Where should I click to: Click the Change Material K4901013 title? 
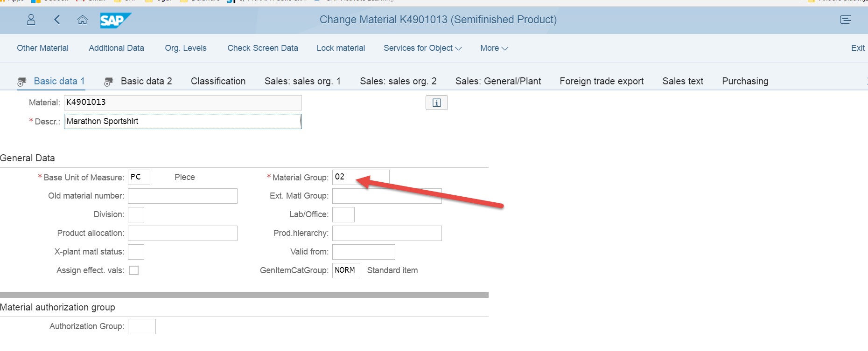(x=438, y=20)
